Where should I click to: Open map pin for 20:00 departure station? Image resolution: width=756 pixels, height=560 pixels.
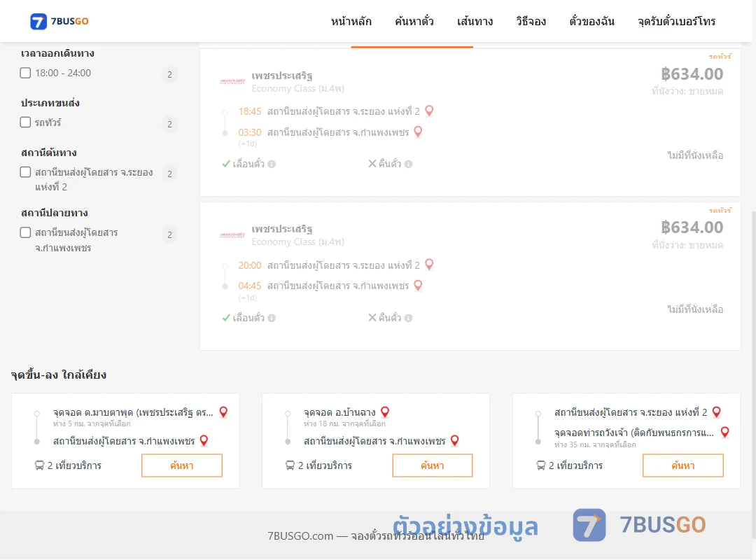(x=429, y=265)
